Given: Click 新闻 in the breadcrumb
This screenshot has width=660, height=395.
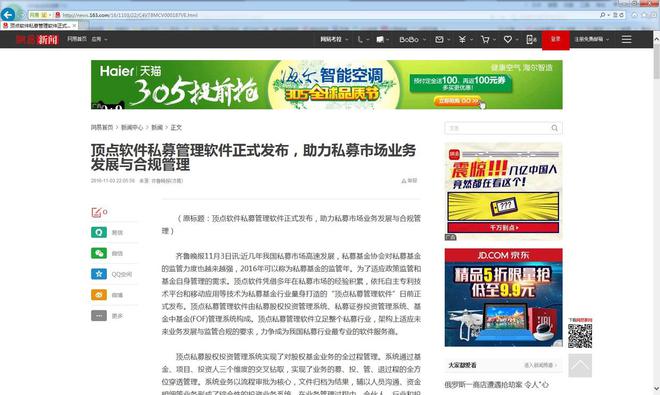Looking at the screenshot, I should (x=157, y=127).
